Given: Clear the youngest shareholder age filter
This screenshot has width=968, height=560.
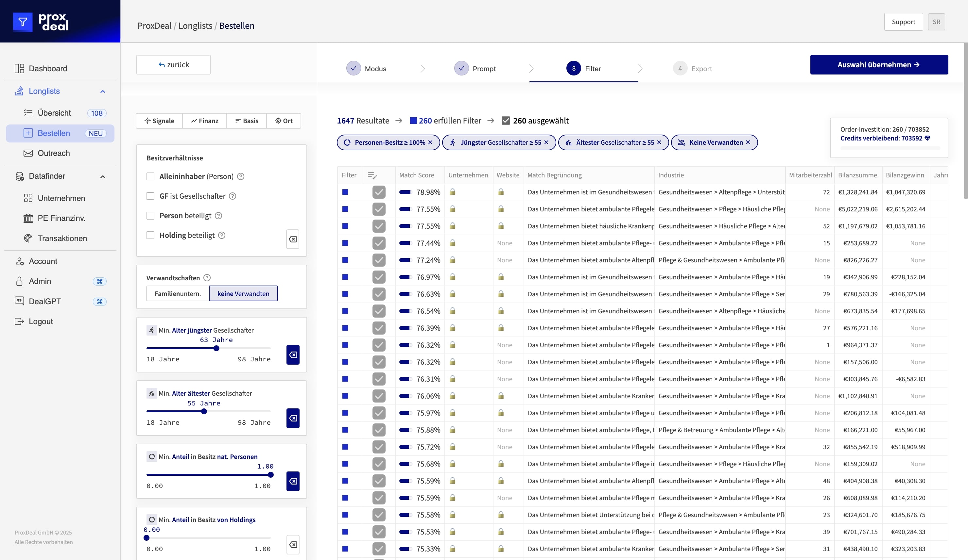Looking at the screenshot, I should coord(293,354).
